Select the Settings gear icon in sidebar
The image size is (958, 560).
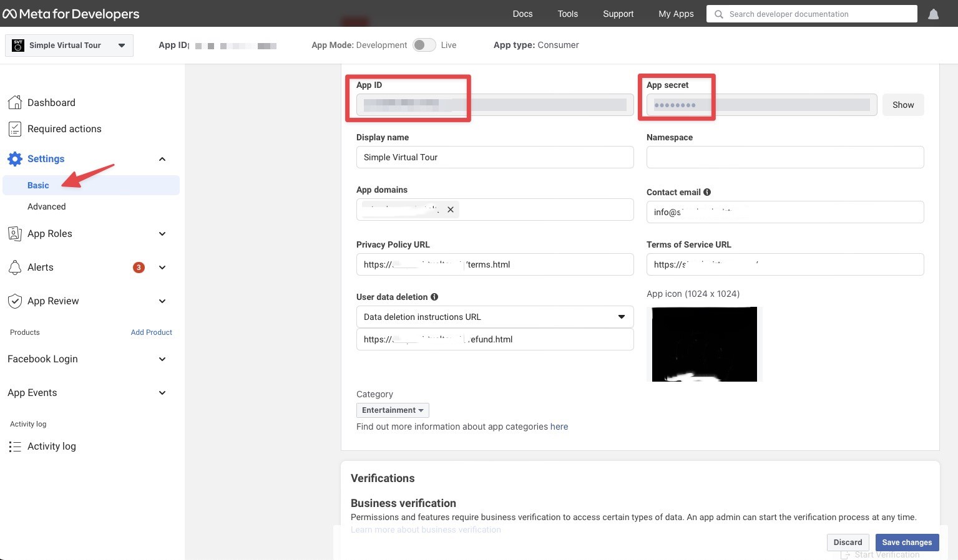pyautogui.click(x=15, y=158)
